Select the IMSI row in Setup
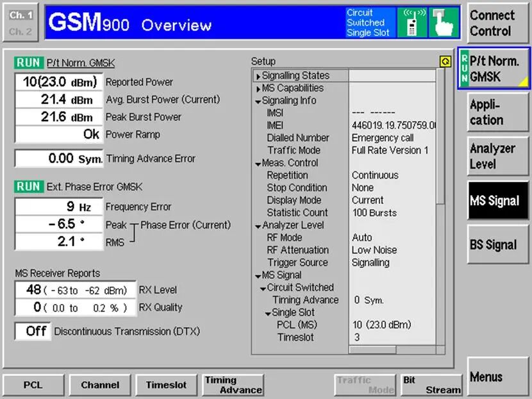This screenshot has height=399, width=532. 345,113
